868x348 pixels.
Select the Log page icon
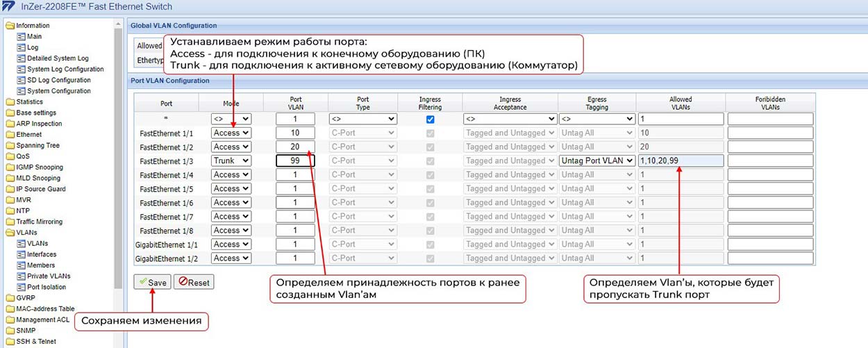click(21, 47)
